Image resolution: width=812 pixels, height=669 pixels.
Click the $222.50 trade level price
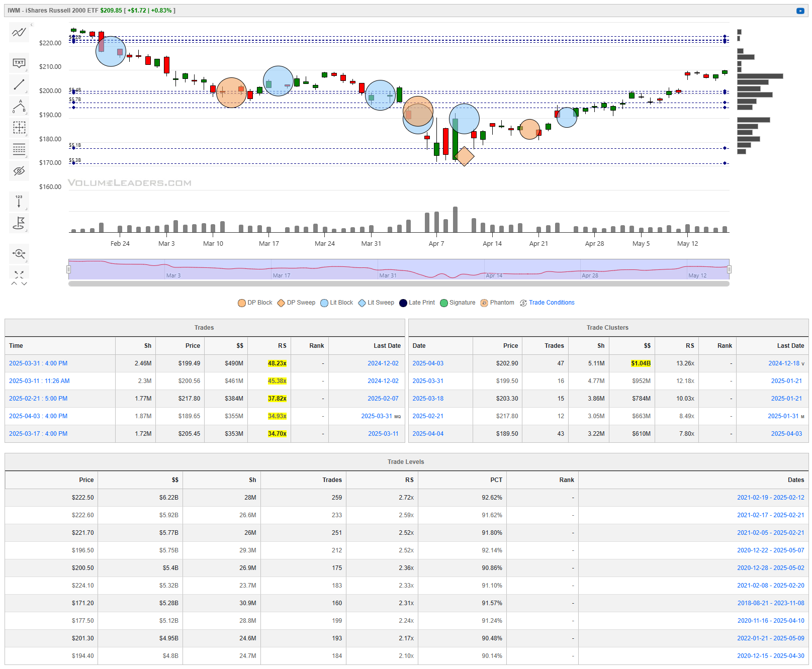coord(82,498)
